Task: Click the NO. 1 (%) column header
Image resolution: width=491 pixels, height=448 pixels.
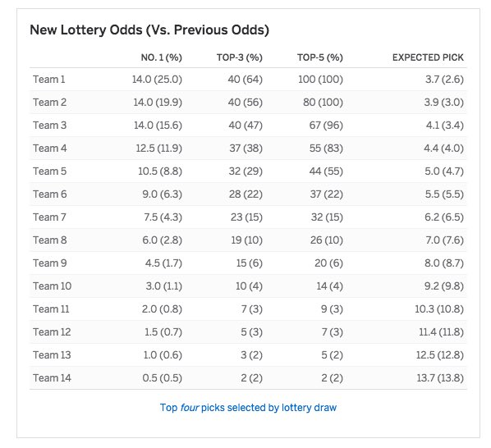Action: (x=161, y=57)
